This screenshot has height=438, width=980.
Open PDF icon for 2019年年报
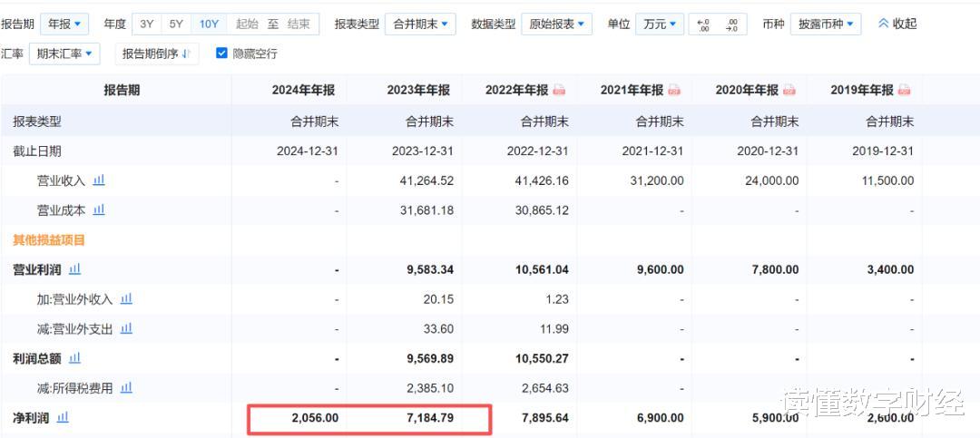904,90
